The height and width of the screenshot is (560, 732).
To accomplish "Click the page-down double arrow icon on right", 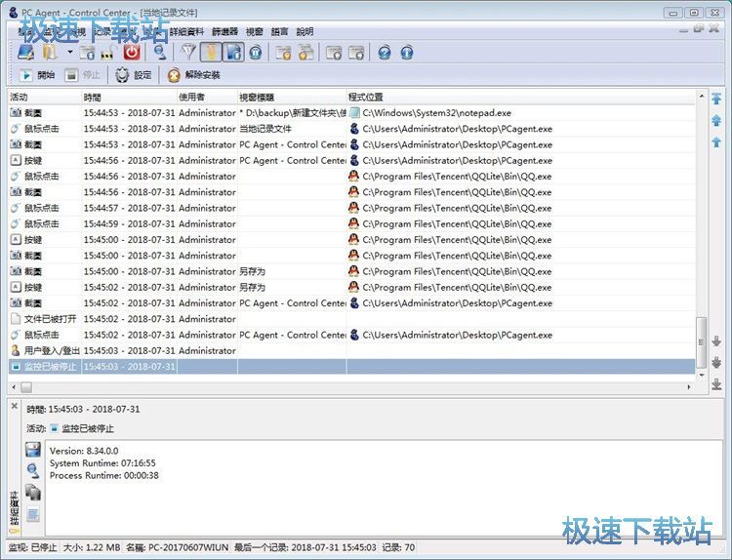I will point(716,363).
